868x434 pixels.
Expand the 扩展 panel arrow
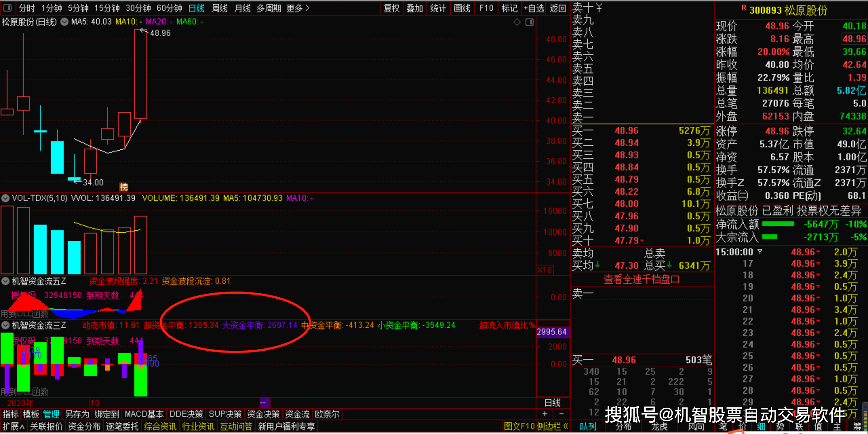pos(14,426)
